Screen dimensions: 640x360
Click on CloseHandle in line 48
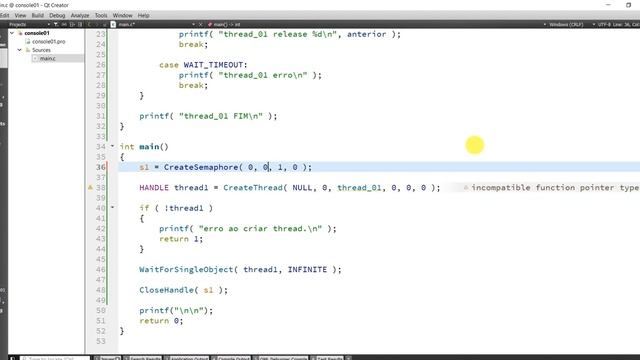click(166, 290)
